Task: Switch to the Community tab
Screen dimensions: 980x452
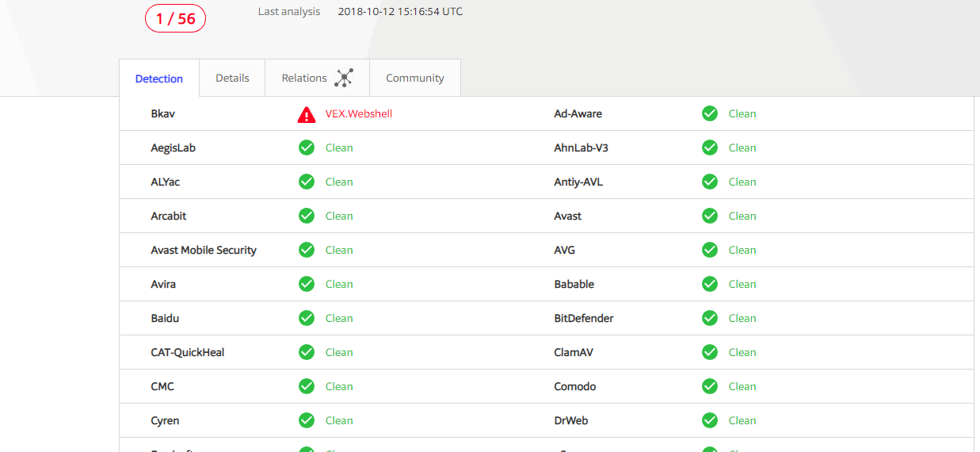Action: point(415,78)
